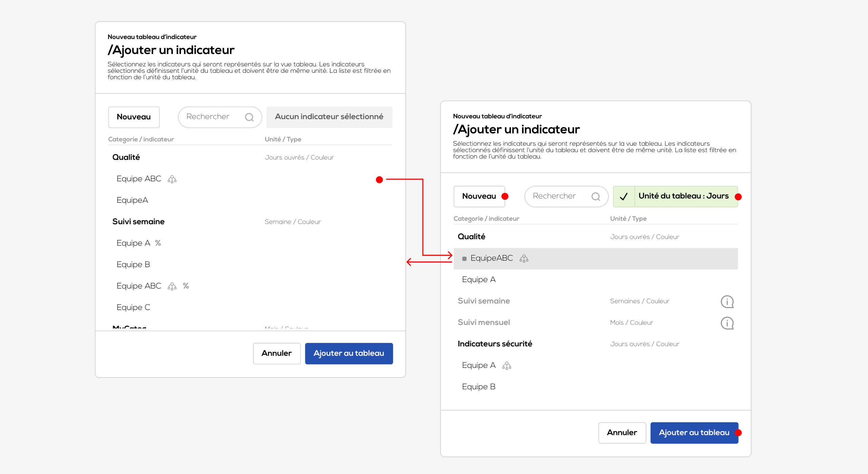
Task: Click the Unité du tableau : Jours badge
Action: (683, 196)
